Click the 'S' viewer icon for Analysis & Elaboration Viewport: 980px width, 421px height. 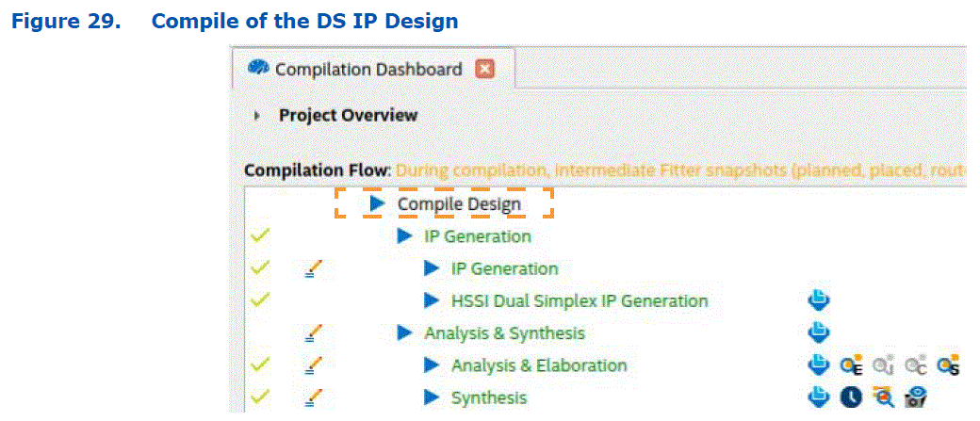948,365
